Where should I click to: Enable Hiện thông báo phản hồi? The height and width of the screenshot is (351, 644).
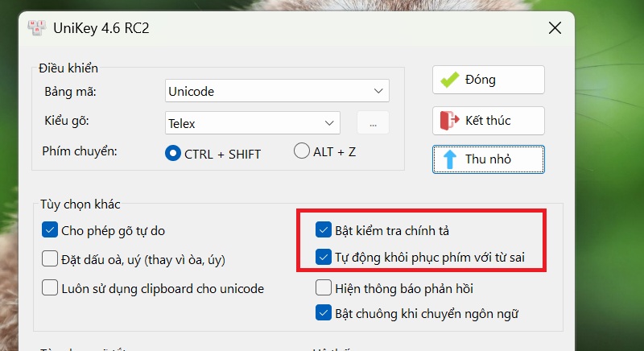[x=324, y=287]
